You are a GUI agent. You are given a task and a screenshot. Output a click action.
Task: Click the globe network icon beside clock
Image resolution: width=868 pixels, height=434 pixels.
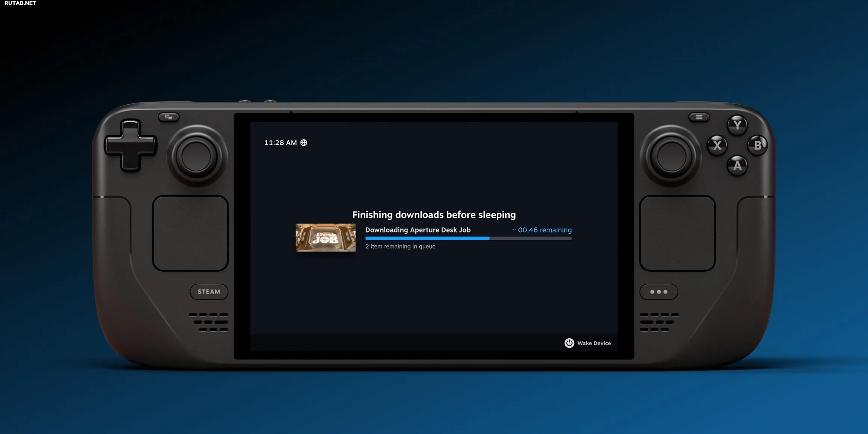[304, 143]
